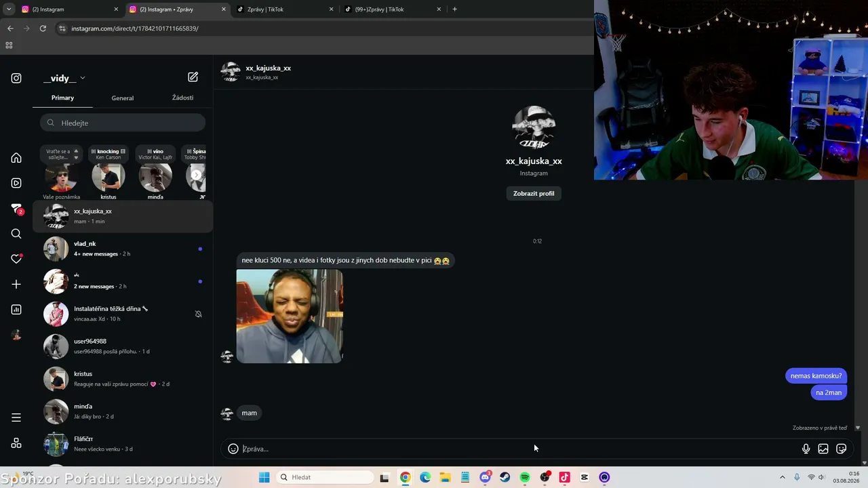Open the GIF image in chat
868x488 pixels.
(290, 316)
